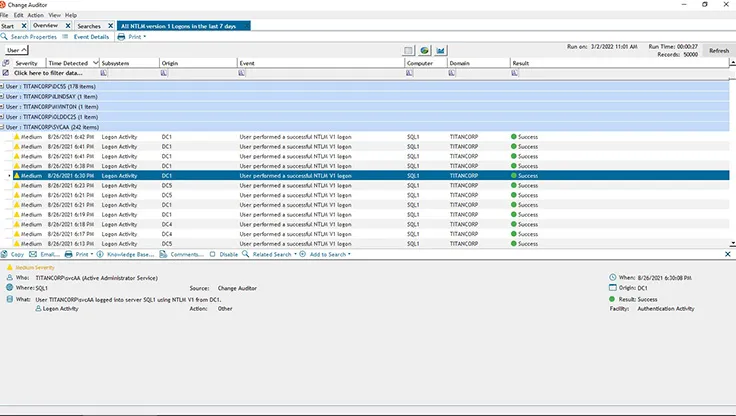Toggle Time Detected sort arrow

pos(95,63)
